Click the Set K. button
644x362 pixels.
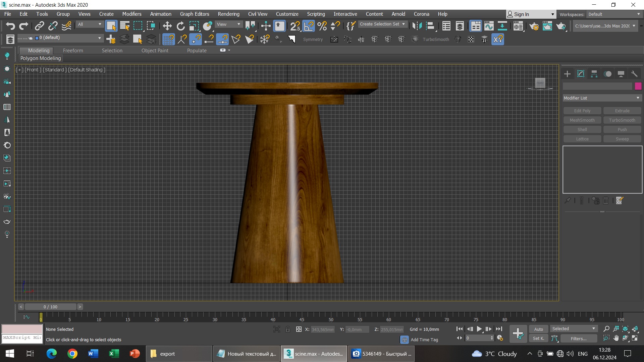tap(539, 338)
